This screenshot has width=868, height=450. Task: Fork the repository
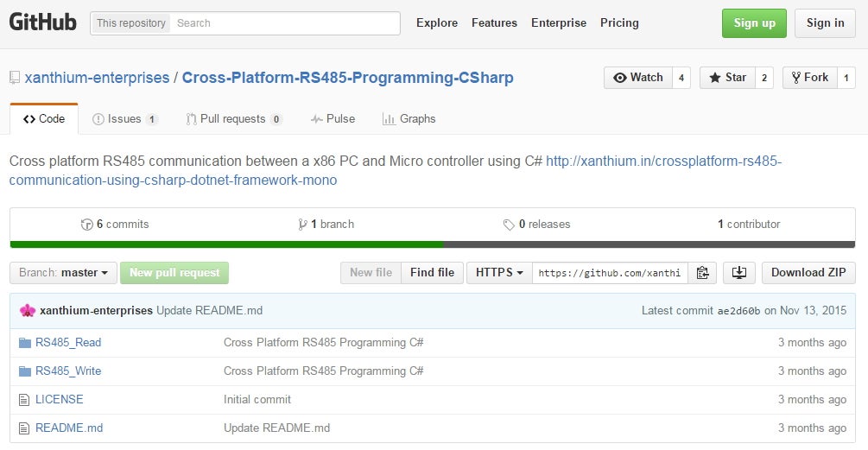810,78
